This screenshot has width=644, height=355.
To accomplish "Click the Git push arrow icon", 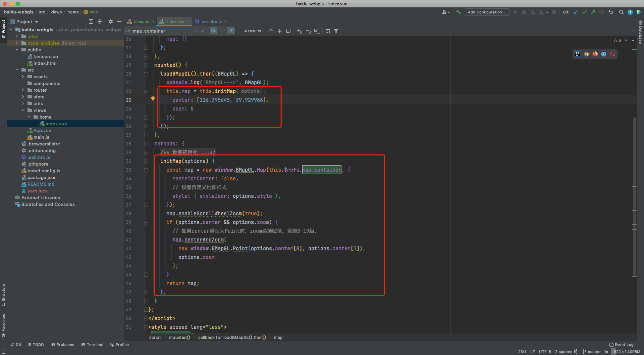I will [x=593, y=12].
